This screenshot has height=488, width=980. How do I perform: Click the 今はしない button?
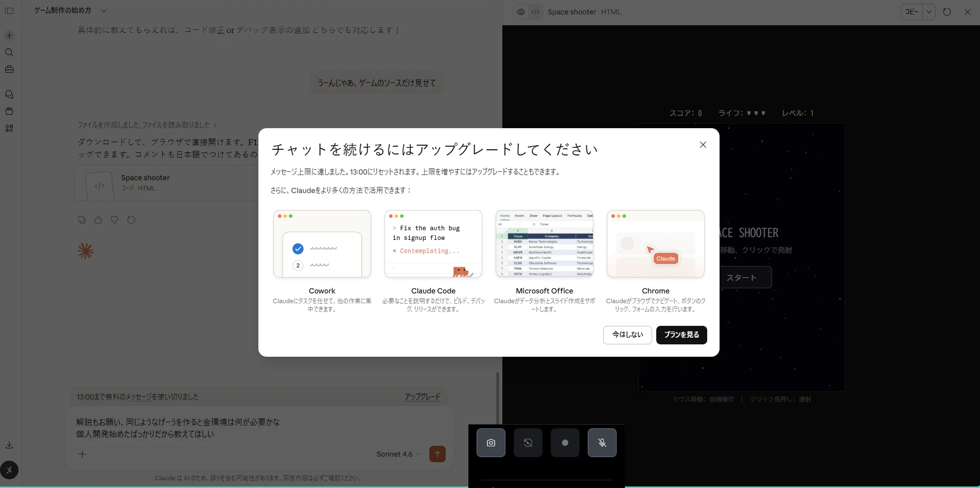click(x=627, y=335)
